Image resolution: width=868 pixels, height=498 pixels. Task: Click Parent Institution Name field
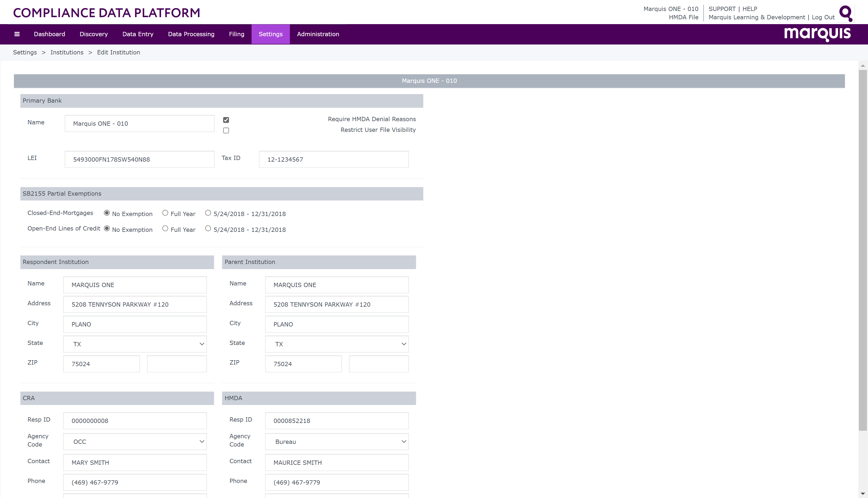click(x=337, y=285)
